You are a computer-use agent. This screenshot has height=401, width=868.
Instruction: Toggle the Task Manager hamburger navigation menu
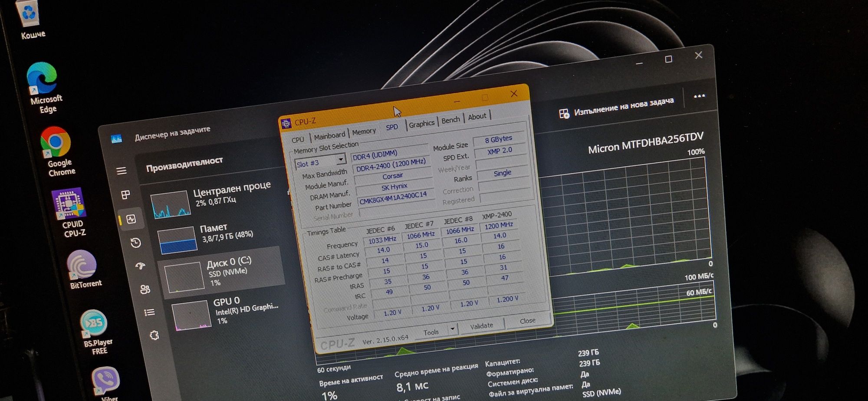click(x=122, y=171)
